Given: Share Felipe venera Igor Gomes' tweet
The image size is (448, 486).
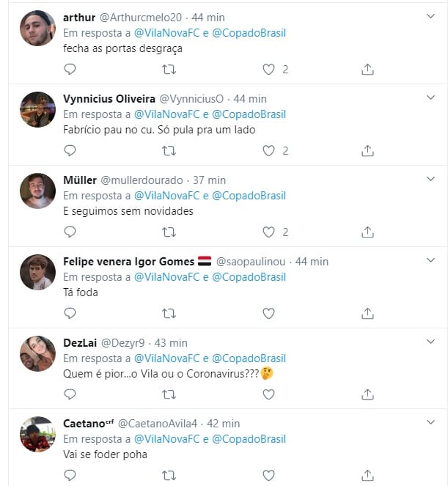Looking at the screenshot, I should coord(368,313).
